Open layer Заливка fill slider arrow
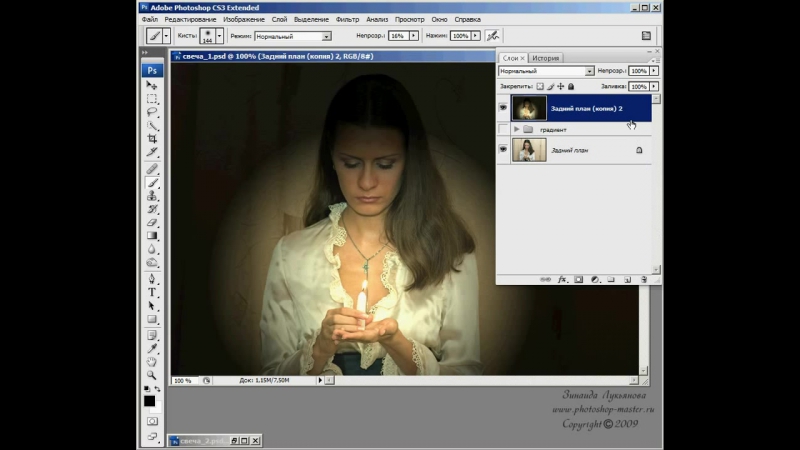 coord(654,87)
